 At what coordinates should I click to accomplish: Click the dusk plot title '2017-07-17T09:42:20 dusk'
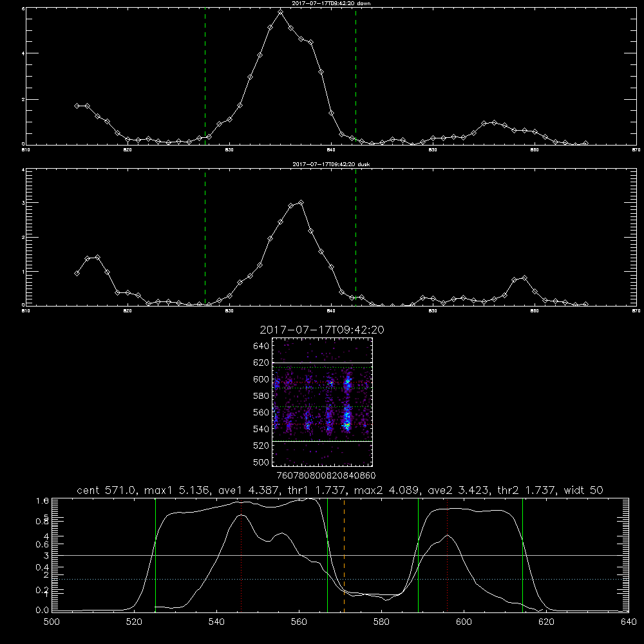click(x=331, y=164)
